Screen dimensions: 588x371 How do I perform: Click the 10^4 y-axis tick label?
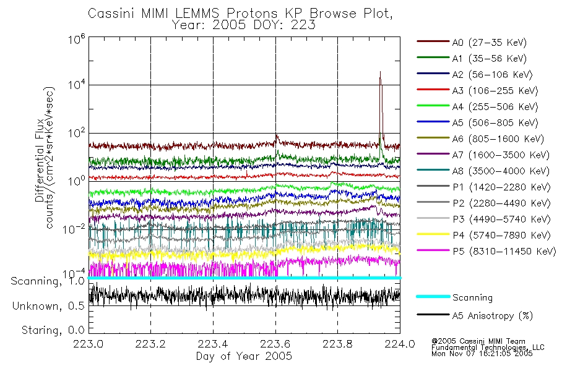click(x=77, y=85)
